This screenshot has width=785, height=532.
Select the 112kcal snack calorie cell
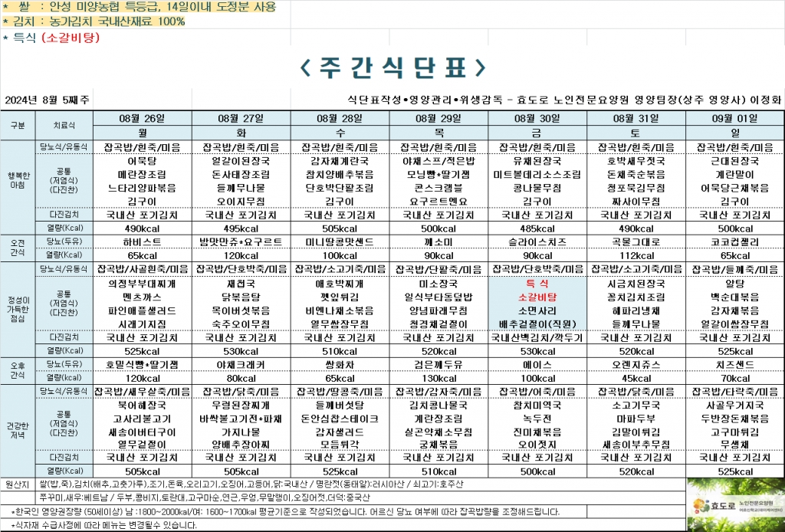[636, 255]
